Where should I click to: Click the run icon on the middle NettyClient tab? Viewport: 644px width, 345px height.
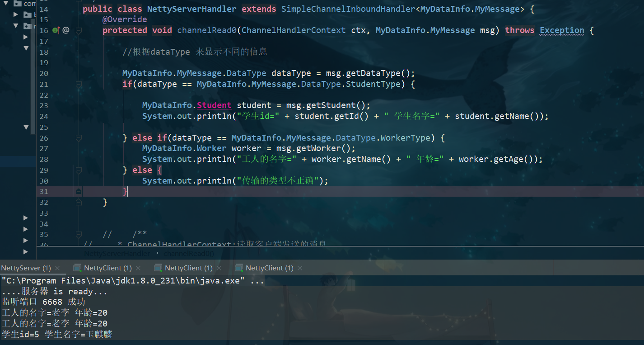(158, 268)
